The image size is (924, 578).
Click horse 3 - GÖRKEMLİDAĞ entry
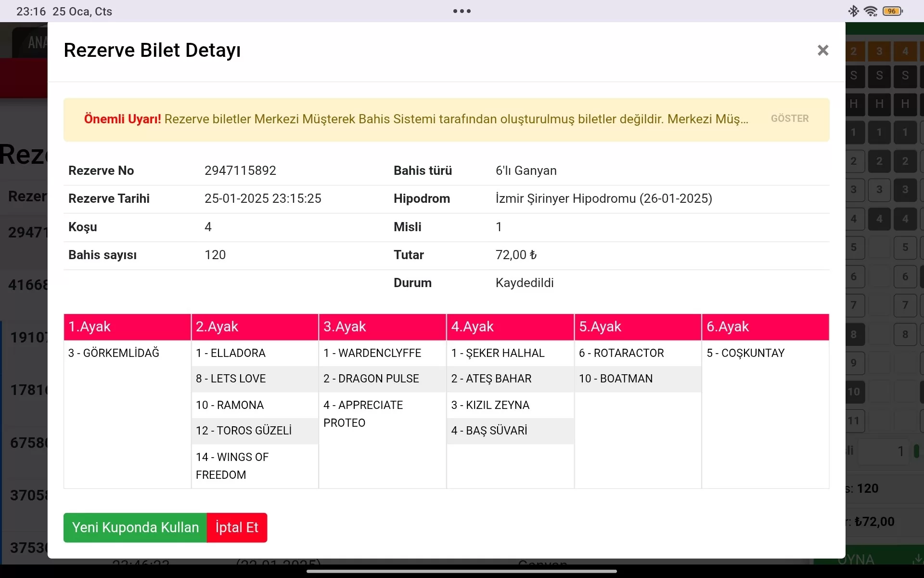pos(114,353)
